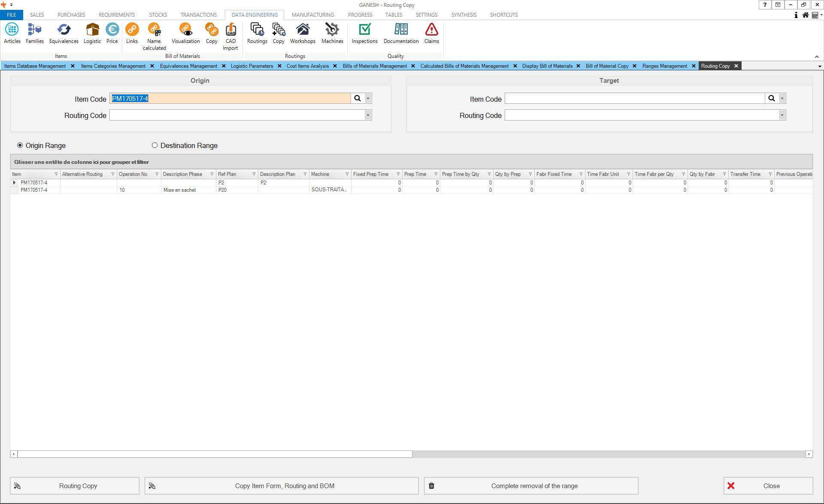This screenshot has height=504, width=824.
Task: Select the Origin Range radio button
Action: coord(20,145)
